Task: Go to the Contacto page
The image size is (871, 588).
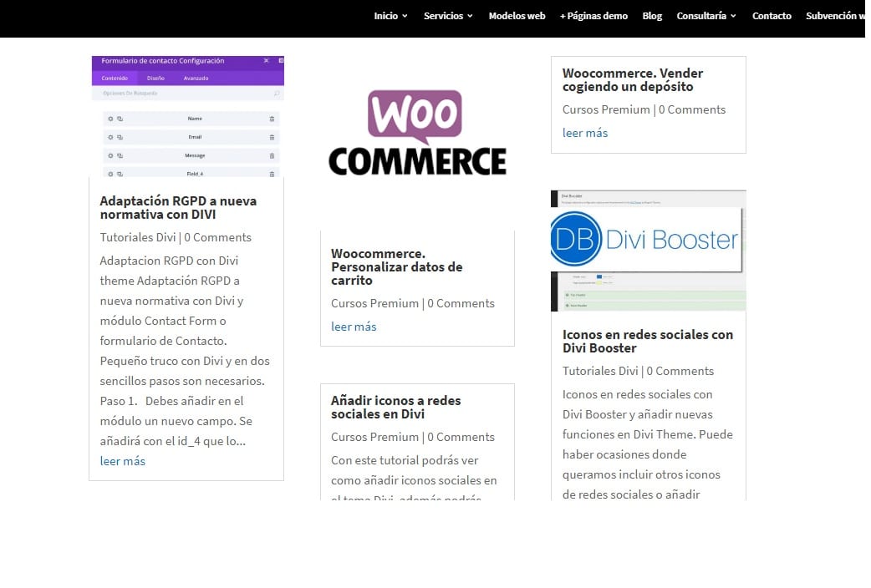Action: coord(772,16)
